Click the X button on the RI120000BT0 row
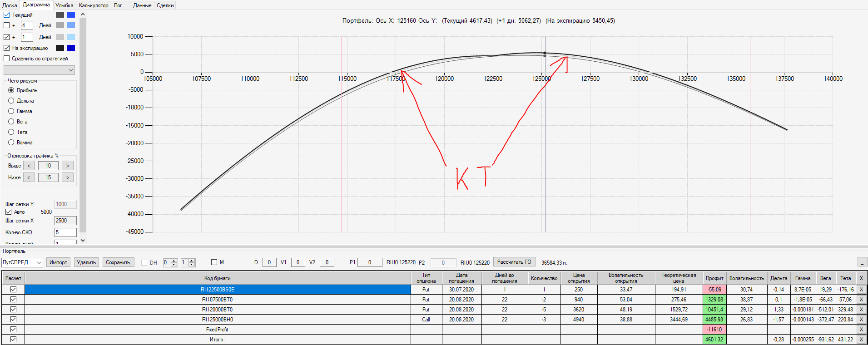The width and height of the screenshot is (868, 345). coord(861,310)
